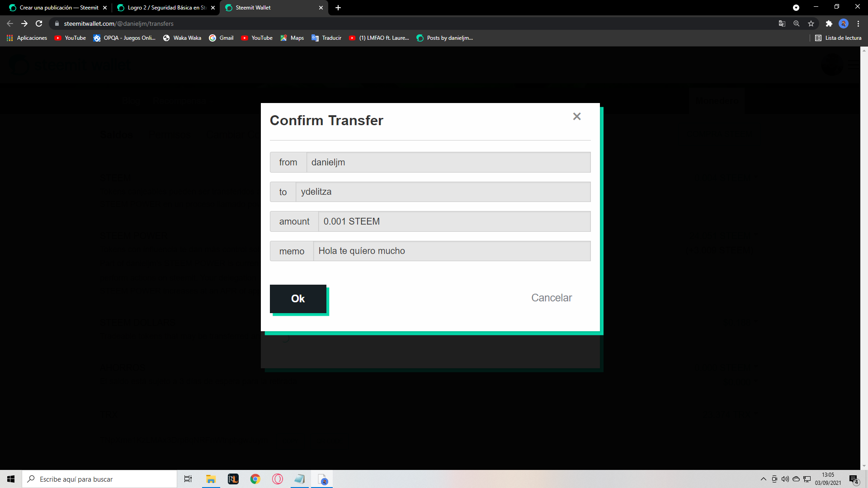Switch to 'Crear una publicación — Steemit' tab
This screenshot has width=868, height=488.
click(58, 8)
